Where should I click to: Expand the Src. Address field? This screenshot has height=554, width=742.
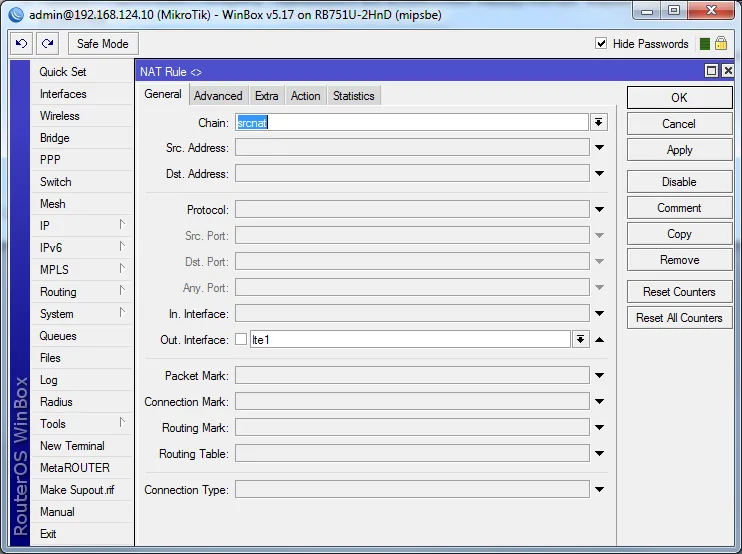[599, 148]
